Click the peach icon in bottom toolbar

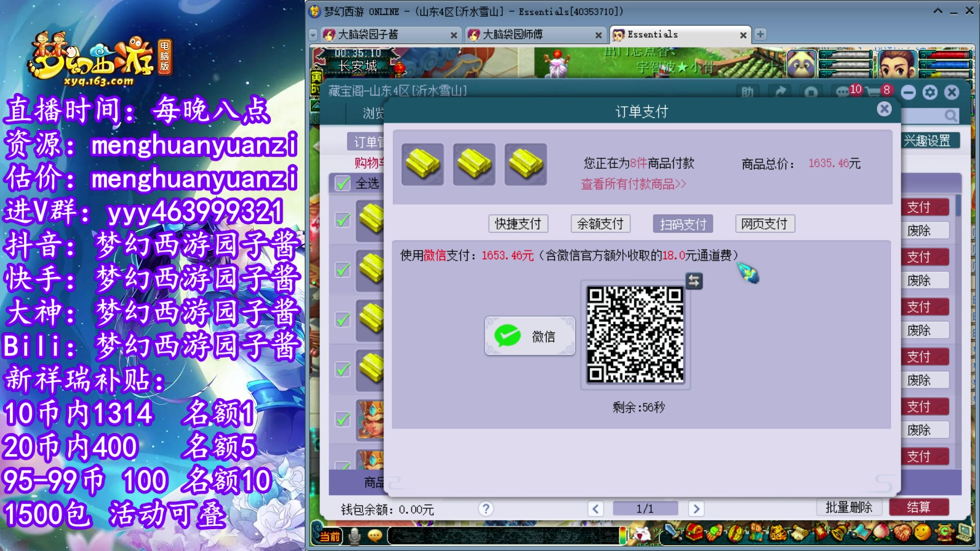point(882,533)
